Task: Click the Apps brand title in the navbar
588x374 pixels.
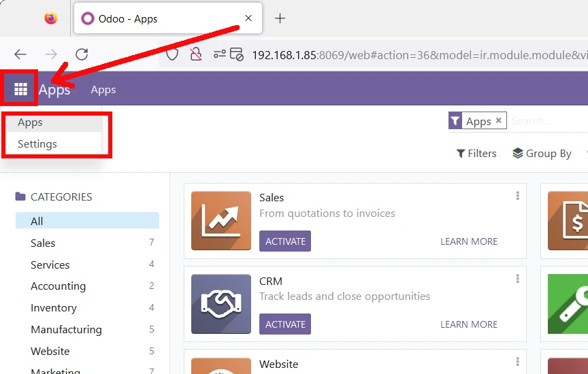Action: [x=54, y=90]
